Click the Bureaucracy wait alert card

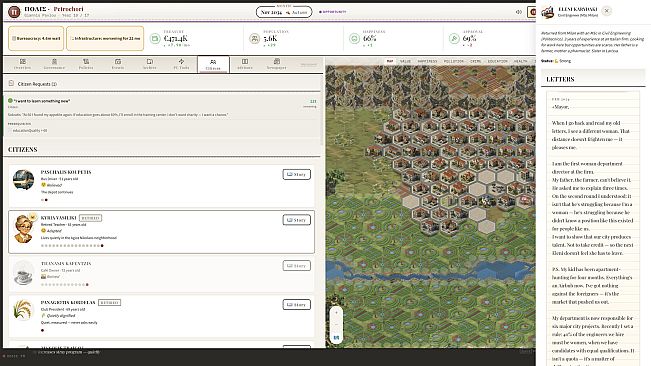coord(36,38)
